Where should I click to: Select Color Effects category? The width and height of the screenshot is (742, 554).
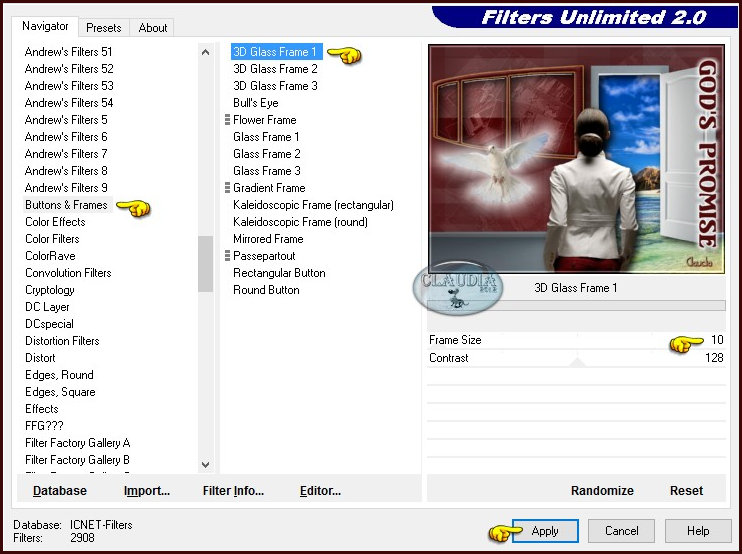click(55, 222)
